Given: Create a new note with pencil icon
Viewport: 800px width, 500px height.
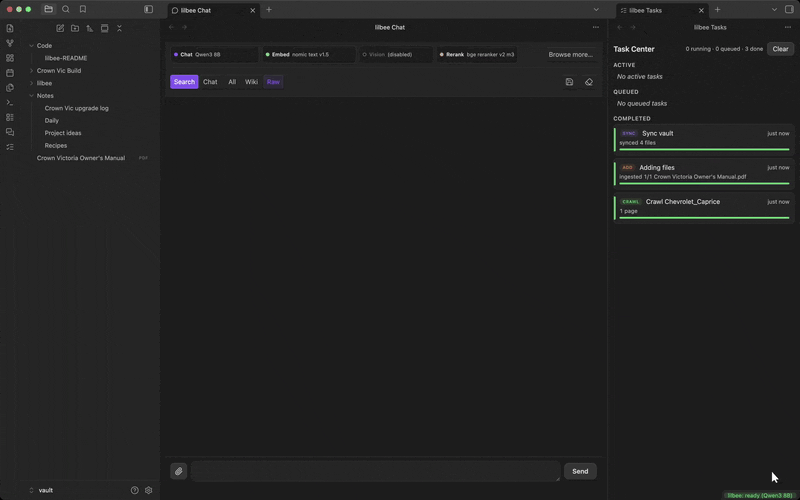Looking at the screenshot, I should click(x=60, y=28).
